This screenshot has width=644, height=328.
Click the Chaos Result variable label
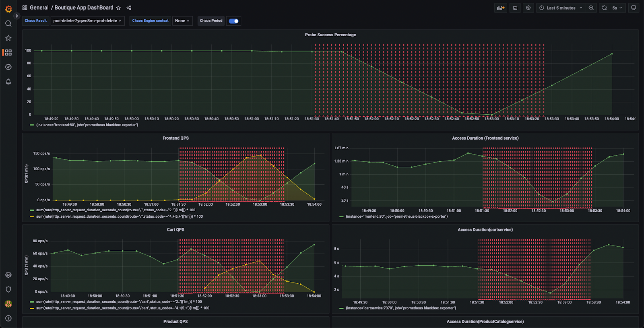(36, 21)
